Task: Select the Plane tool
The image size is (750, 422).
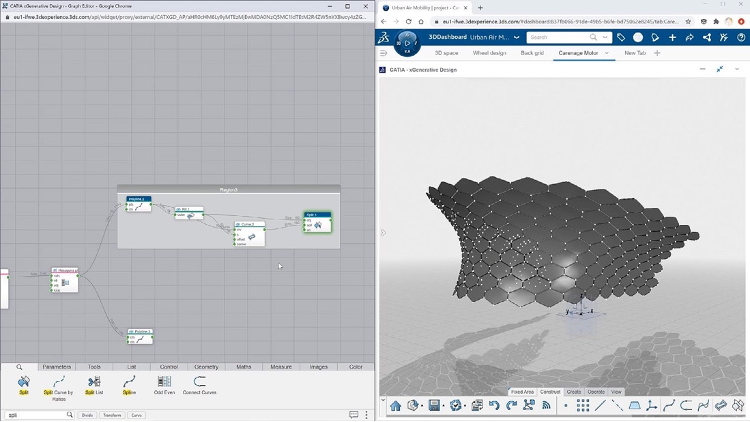Action: click(634, 406)
